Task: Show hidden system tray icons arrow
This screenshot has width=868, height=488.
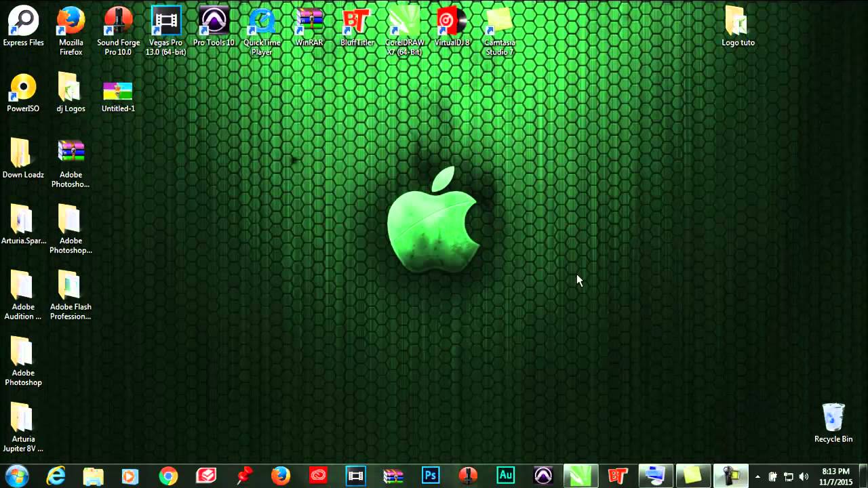Action: 757,476
